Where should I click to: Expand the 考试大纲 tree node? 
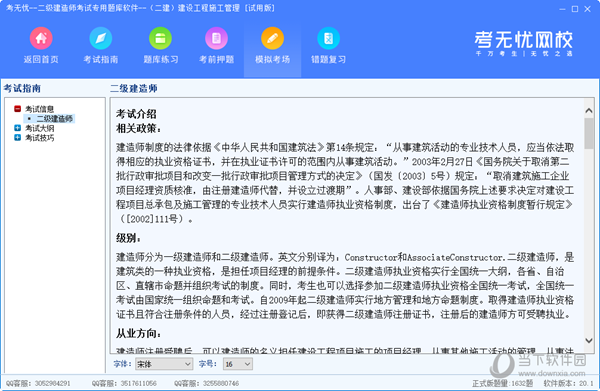coord(17,128)
